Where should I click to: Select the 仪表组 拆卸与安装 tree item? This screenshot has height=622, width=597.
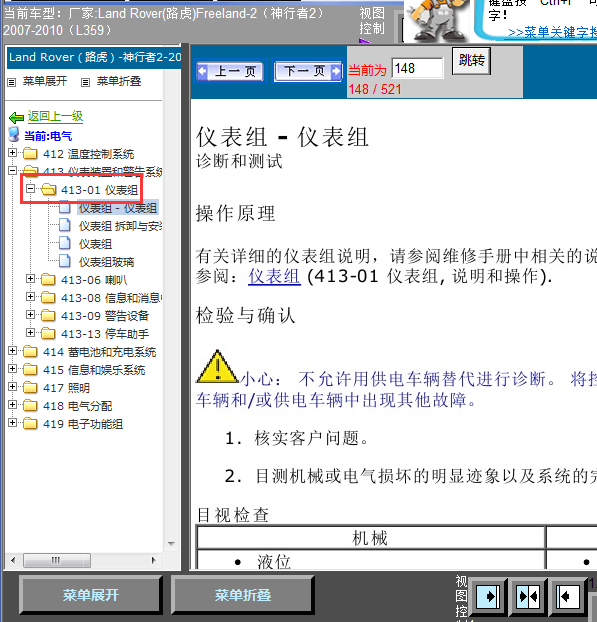point(120,226)
